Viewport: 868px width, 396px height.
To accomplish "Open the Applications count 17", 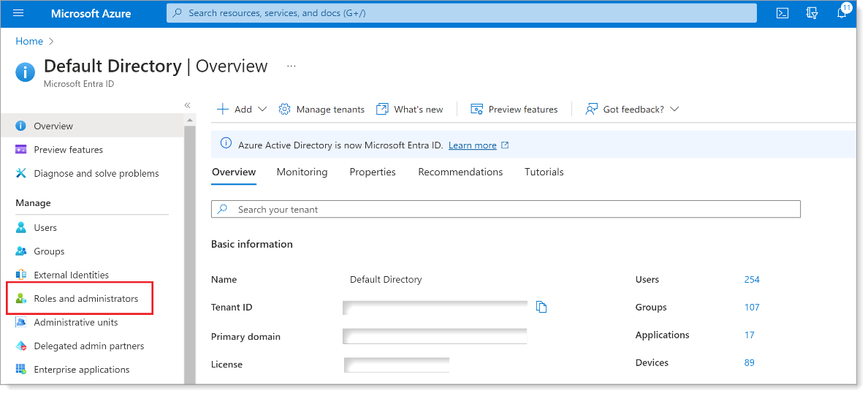I will pos(750,335).
